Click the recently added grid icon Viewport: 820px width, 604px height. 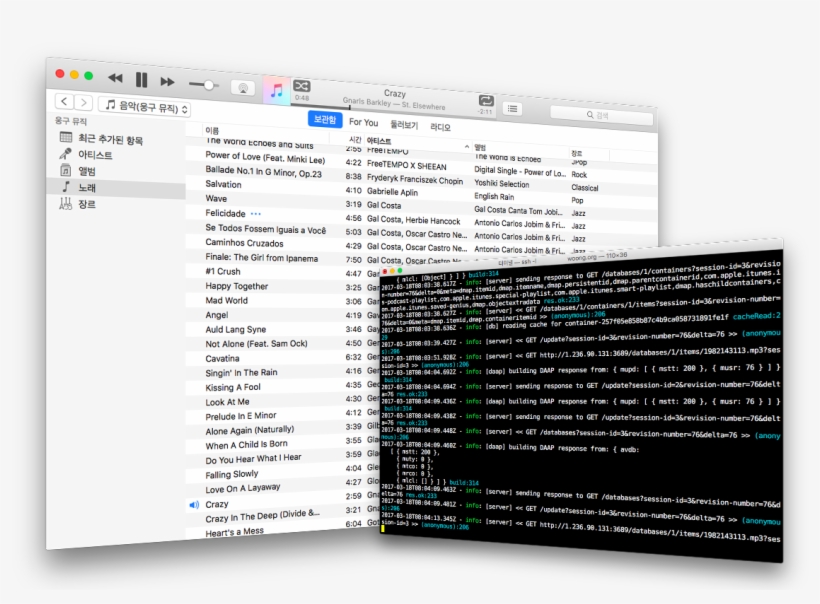tap(66, 137)
